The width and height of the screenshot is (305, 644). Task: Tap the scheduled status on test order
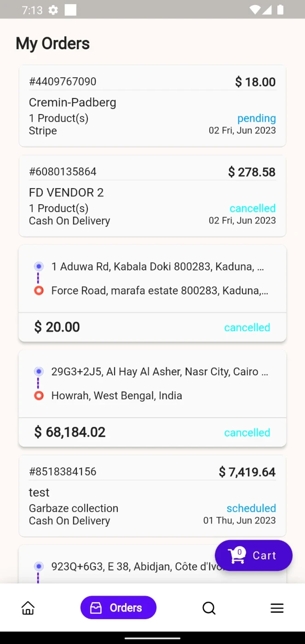(251, 508)
